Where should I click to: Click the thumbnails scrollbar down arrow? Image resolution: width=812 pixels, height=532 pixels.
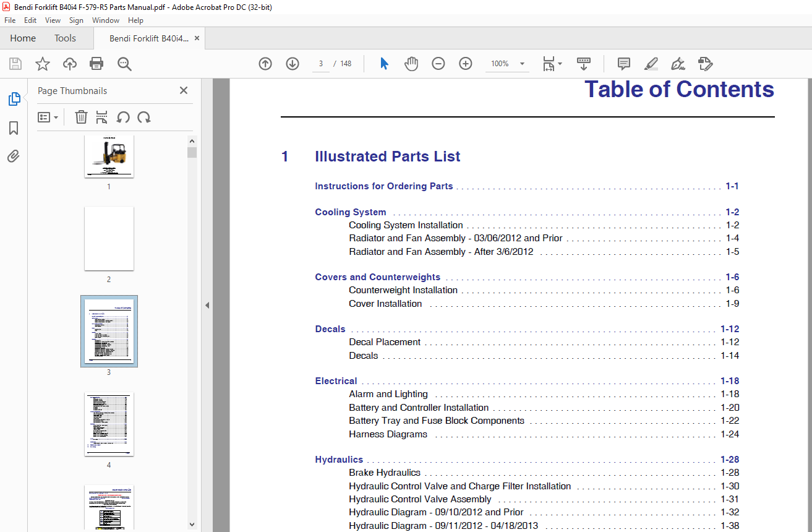coord(192,525)
